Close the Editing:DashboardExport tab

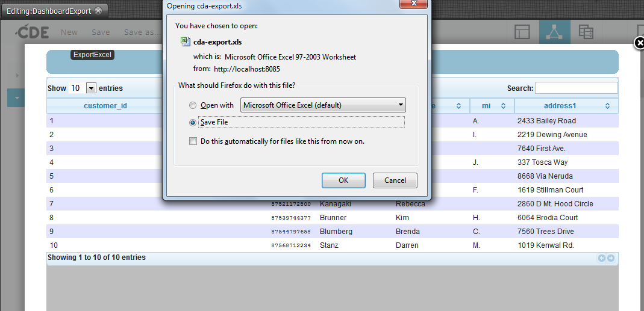[x=98, y=11]
